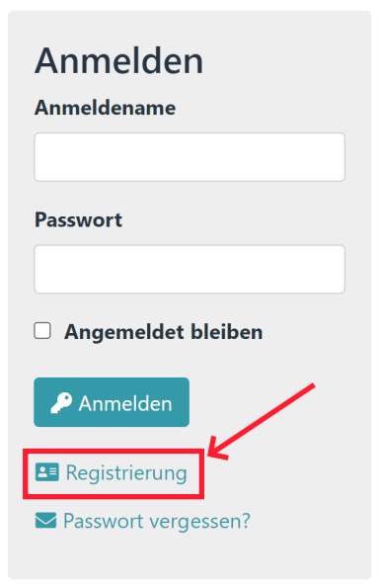Click the Angemeldet bleiben label text

tap(163, 332)
